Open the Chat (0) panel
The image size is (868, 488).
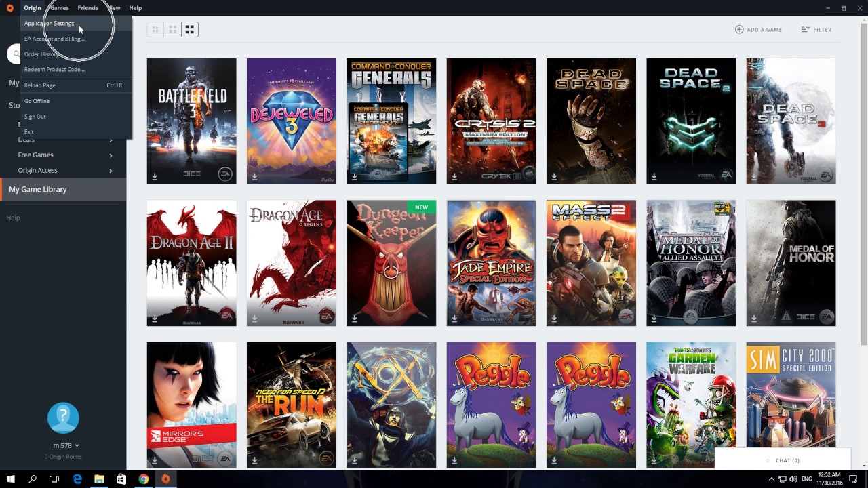point(783,460)
